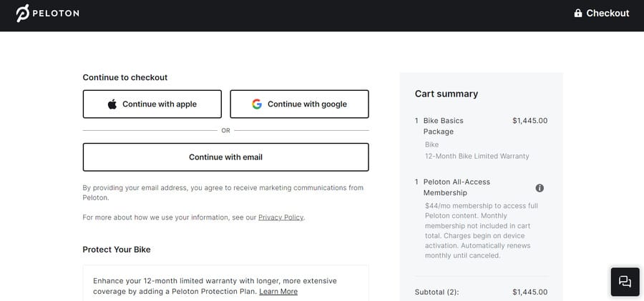Click the lock icon beside Checkout

pos(578,13)
